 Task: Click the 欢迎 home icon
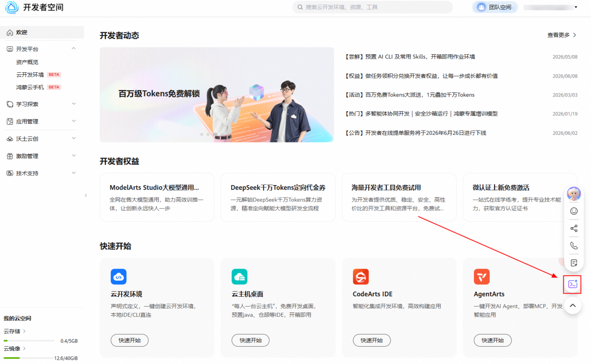click(10, 33)
